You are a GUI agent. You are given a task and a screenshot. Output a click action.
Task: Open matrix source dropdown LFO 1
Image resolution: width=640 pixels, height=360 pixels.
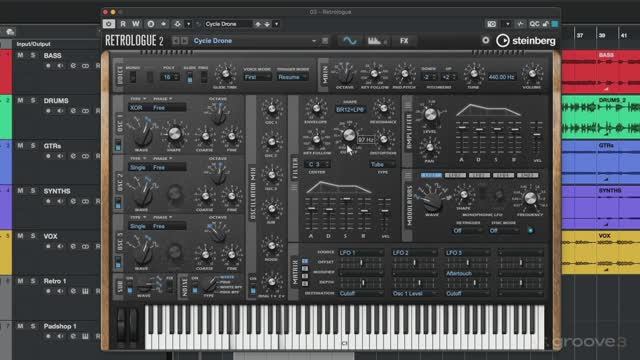click(x=361, y=253)
